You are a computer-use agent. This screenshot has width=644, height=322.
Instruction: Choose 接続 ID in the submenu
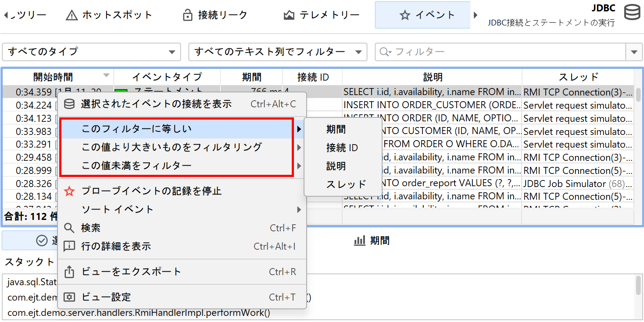pos(342,148)
